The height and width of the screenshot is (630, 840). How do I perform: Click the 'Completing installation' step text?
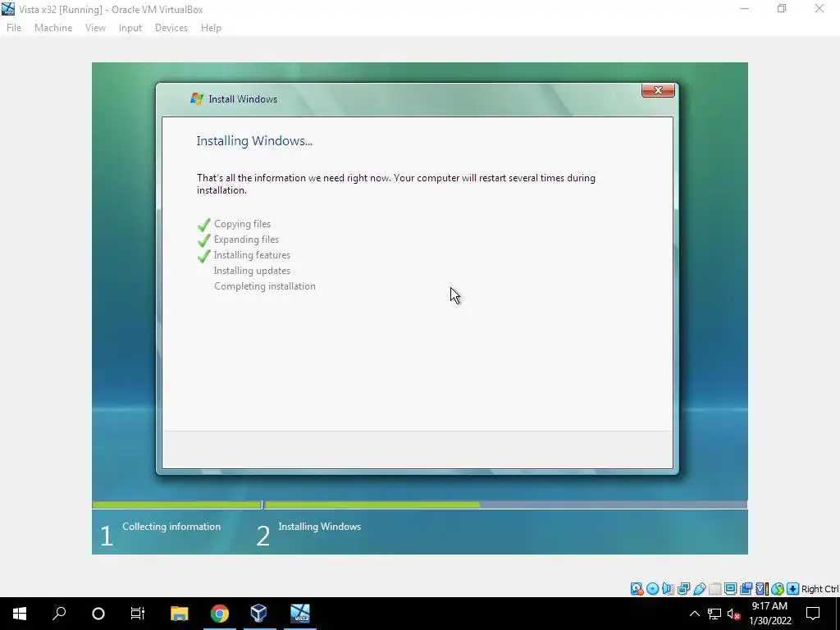click(265, 286)
